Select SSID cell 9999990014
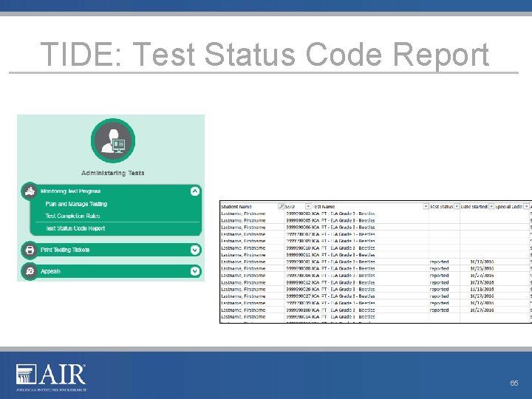 tap(299, 317)
